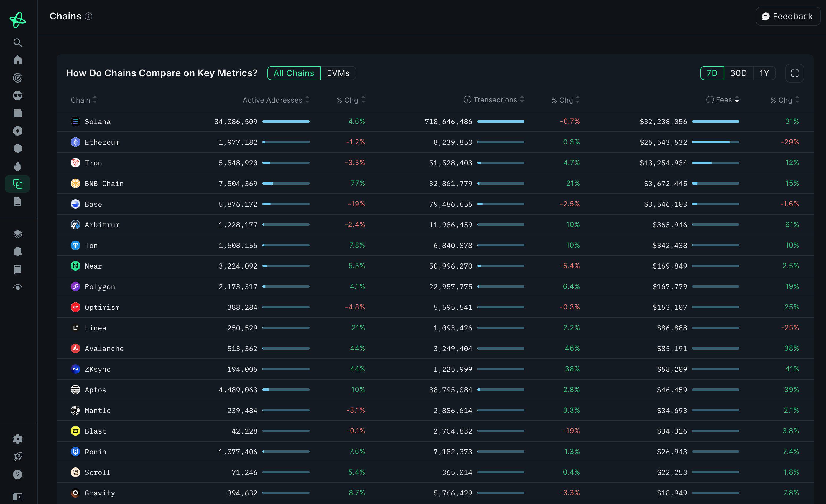The height and width of the screenshot is (504, 826).
Task: Select the All Chains filter
Action: 294,73
